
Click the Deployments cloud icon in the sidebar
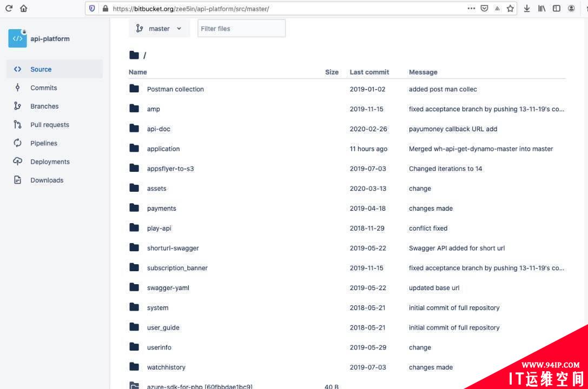pos(18,162)
